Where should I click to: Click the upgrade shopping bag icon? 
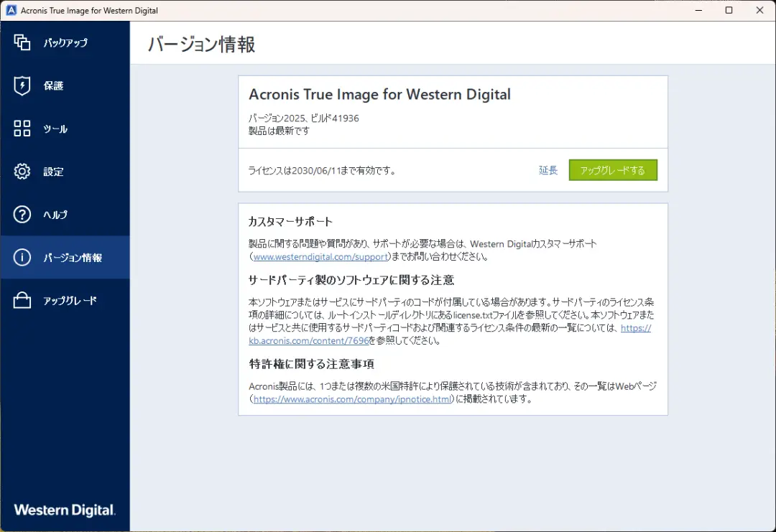tap(22, 300)
